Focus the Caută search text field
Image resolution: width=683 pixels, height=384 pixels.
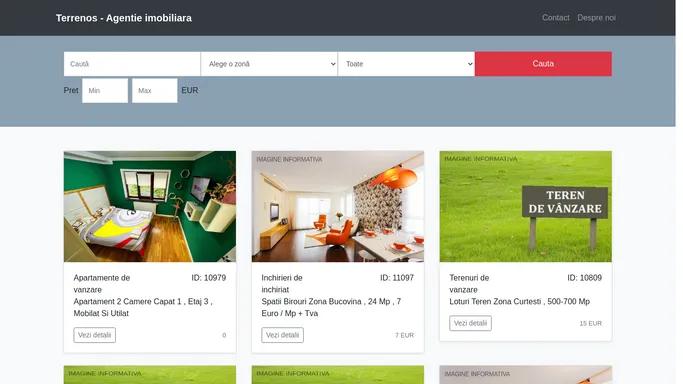point(132,64)
